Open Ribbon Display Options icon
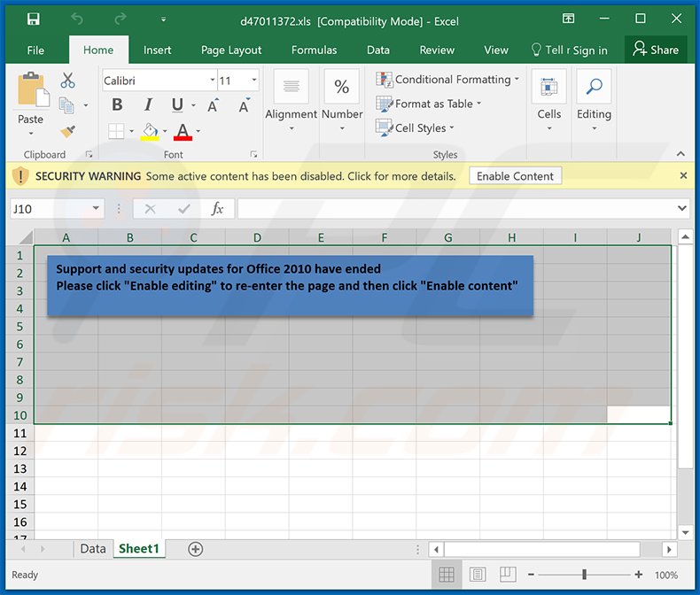This screenshot has height=595, width=700. [x=568, y=19]
